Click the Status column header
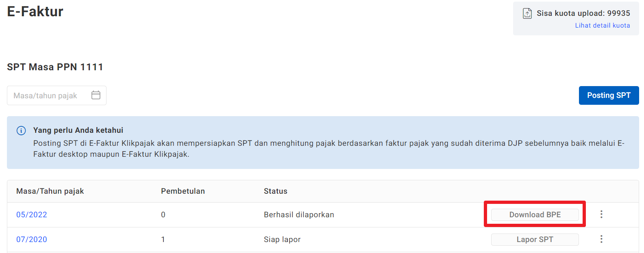 coord(276,191)
